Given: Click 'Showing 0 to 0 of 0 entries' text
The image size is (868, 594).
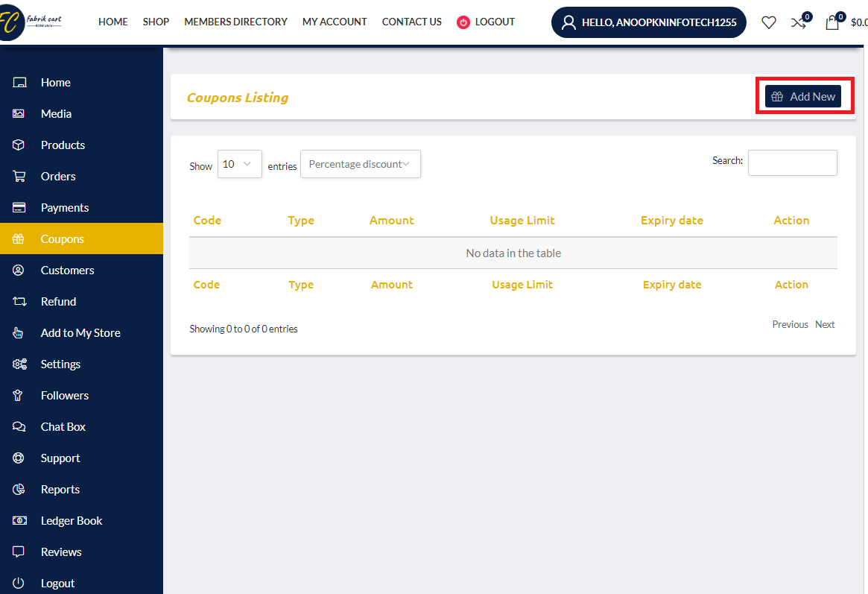Looking at the screenshot, I should (244, 329).
